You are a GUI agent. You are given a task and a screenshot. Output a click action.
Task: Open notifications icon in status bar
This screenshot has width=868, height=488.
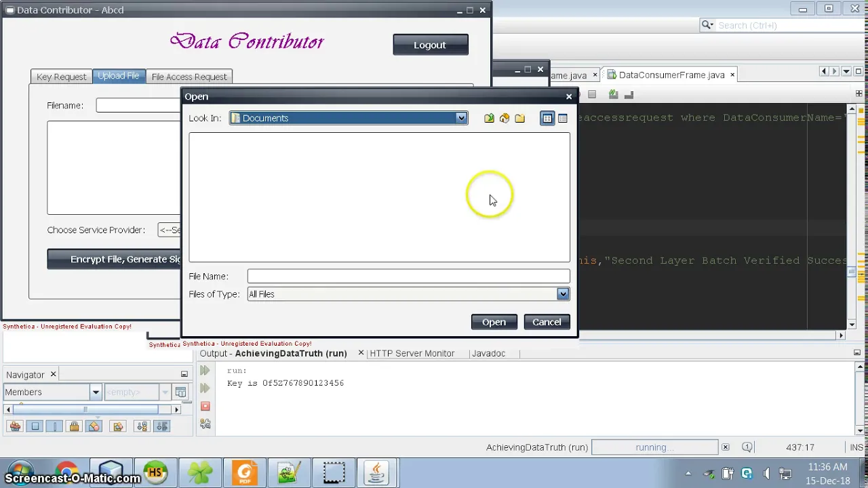[747, 447]
